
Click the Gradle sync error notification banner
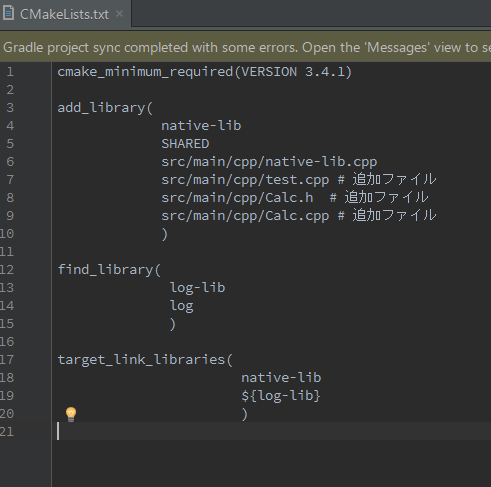pyautogui.click(x=245, y=47)
